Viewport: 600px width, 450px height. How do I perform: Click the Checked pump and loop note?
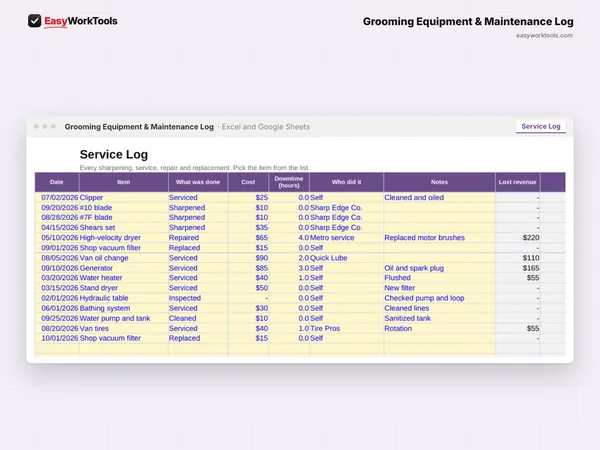(439, 298)
